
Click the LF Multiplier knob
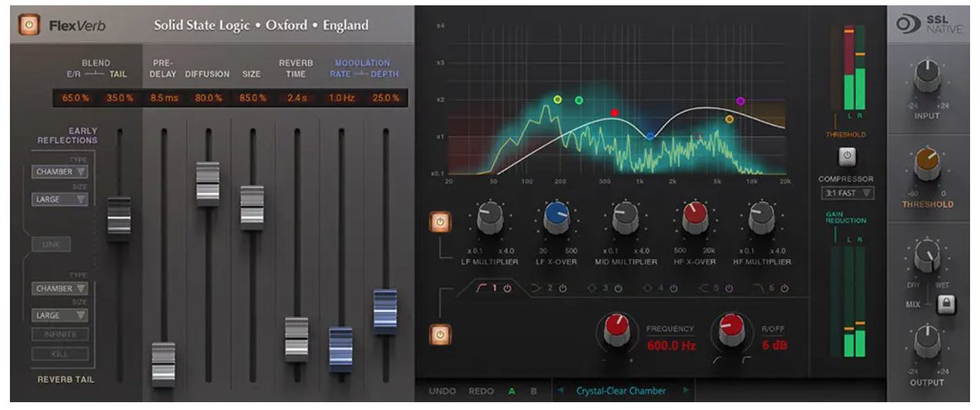coord(488,218)
